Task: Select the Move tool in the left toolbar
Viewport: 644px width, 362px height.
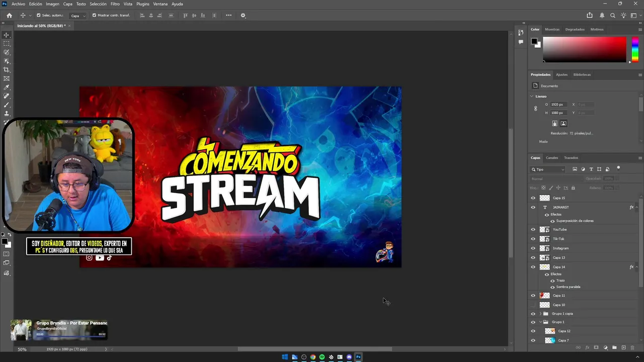Action: (7, 35)
